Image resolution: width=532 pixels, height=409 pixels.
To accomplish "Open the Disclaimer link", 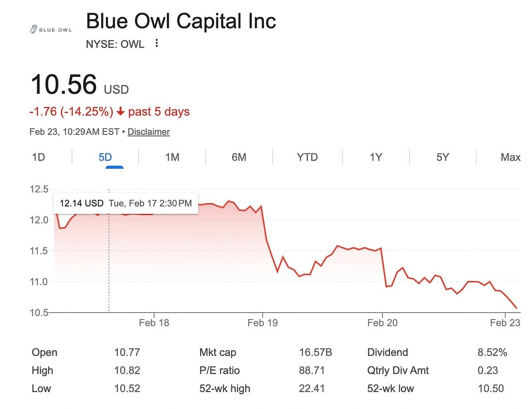I will (x=148, y=131).
